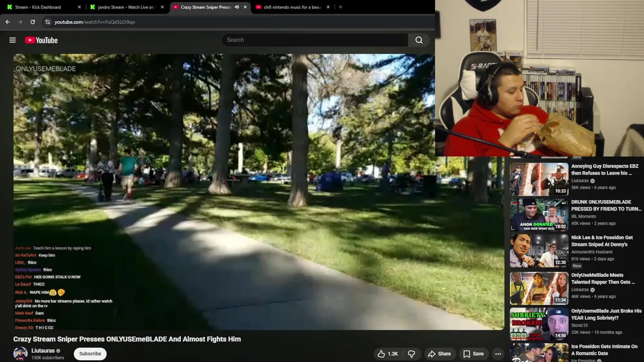Click the search magnifier button
The image size is (644, 362).
tap(419, 40)
